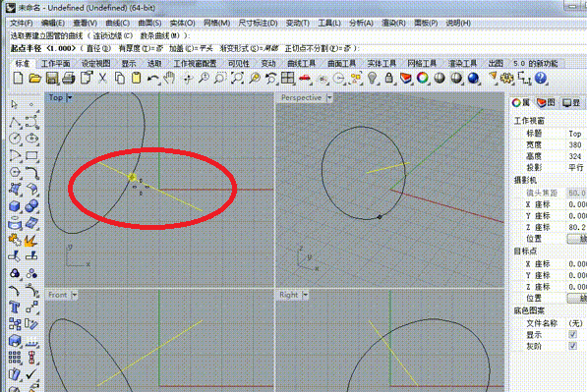
Task: Select the Boolean spheres tool in sidebar
Action: [31, 206]
